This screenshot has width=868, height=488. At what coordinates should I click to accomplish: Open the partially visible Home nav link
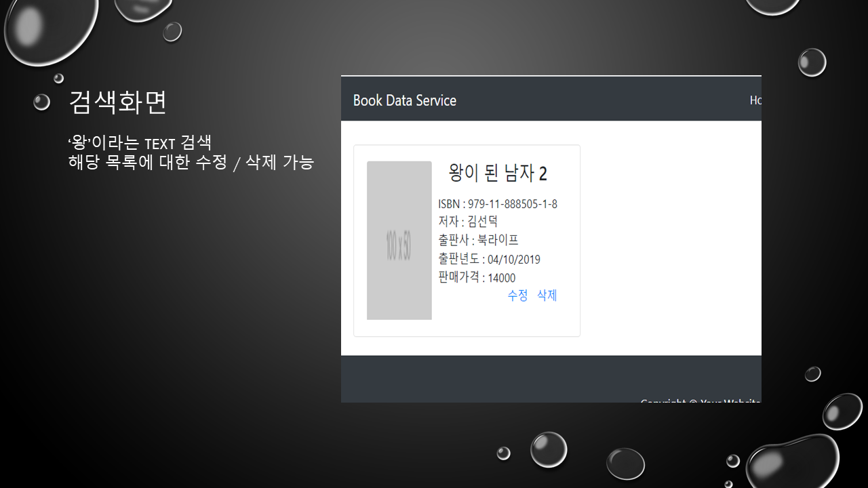pyautogui.click(x=755, y=100)
